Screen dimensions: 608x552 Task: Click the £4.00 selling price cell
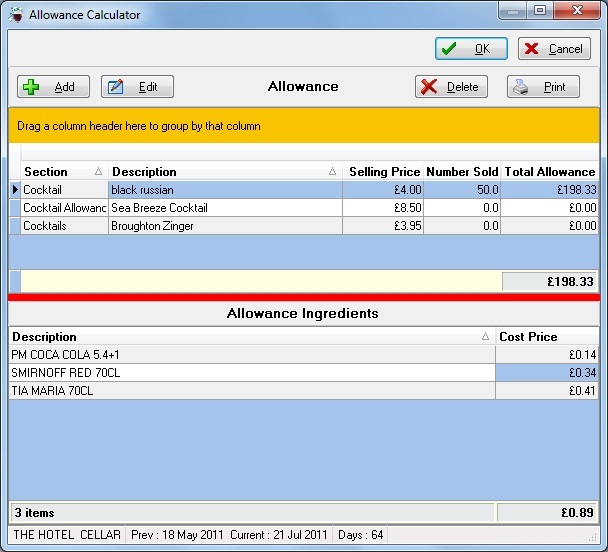(383, 190)
